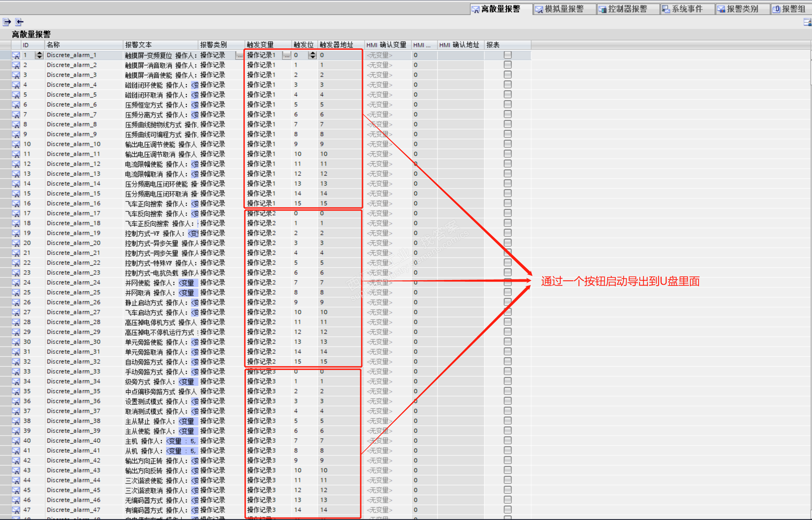
Task: Open the 控制器报警 tab
Action: click(627, 9)
